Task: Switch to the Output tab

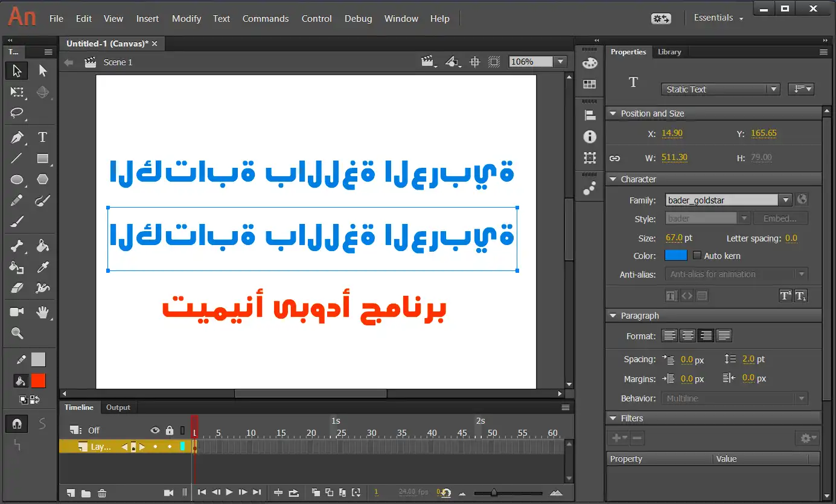Action: pyautogui.click(x=118, y=407)
